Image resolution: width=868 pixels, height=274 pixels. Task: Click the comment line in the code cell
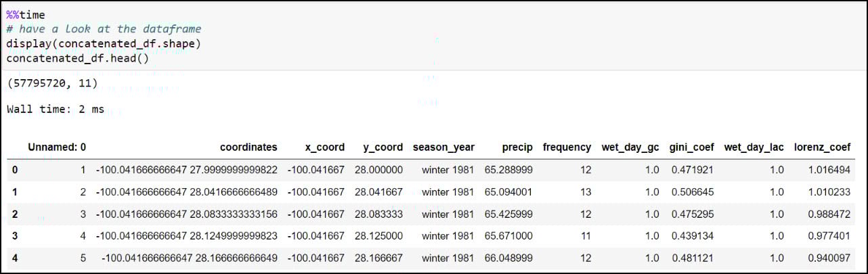104,29
